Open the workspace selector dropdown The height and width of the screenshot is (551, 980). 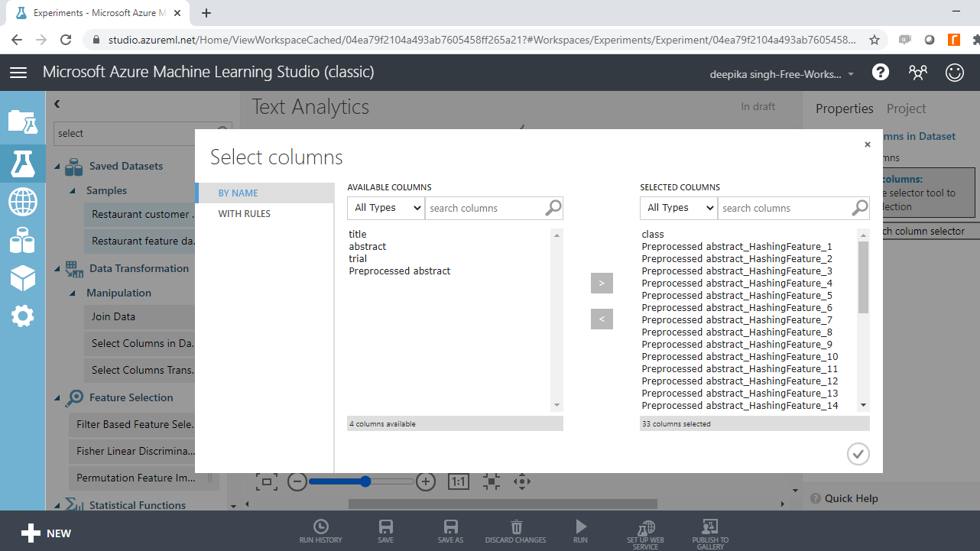coord(781,74)
